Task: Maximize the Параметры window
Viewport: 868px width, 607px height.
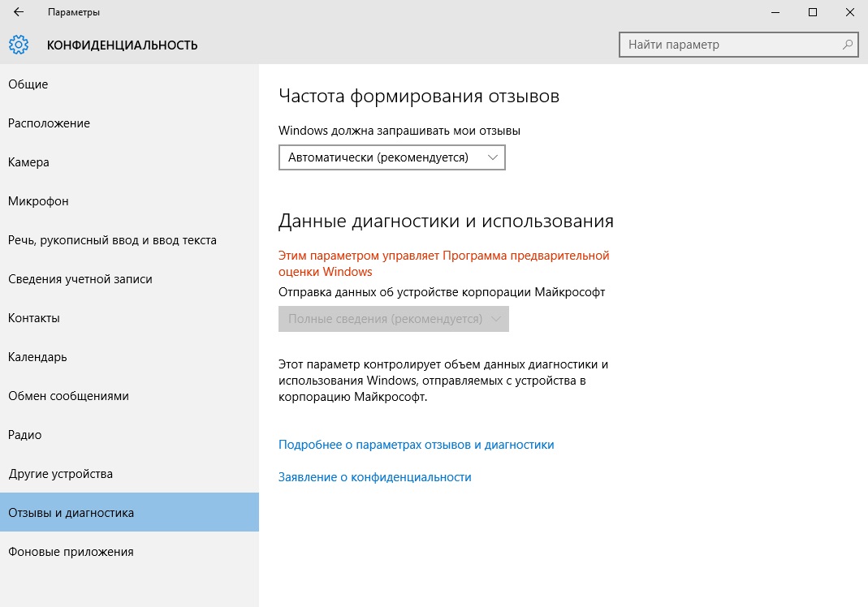Action: tap(813, 12)
